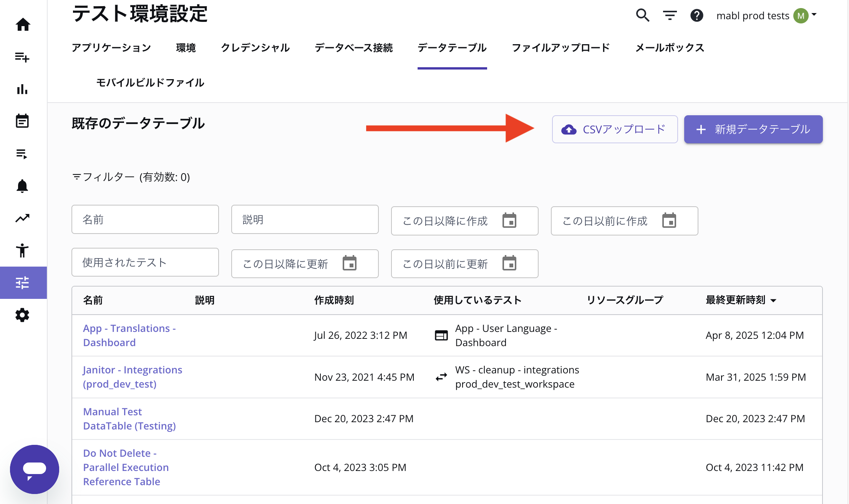Open the この日以降に作成 calendar picker
This screenshot has height=504, width=849.
tap(509, 220)
